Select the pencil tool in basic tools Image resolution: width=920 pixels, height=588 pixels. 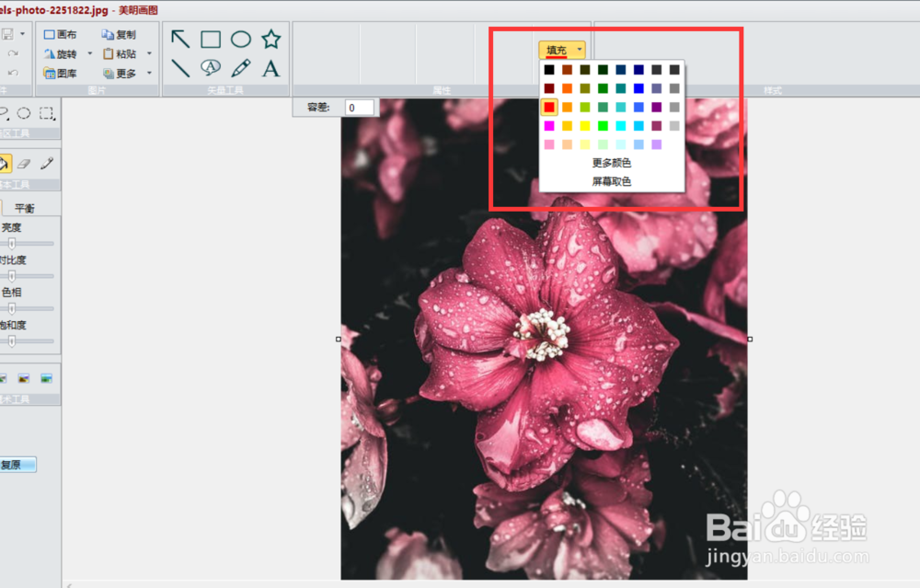[47, 164]
